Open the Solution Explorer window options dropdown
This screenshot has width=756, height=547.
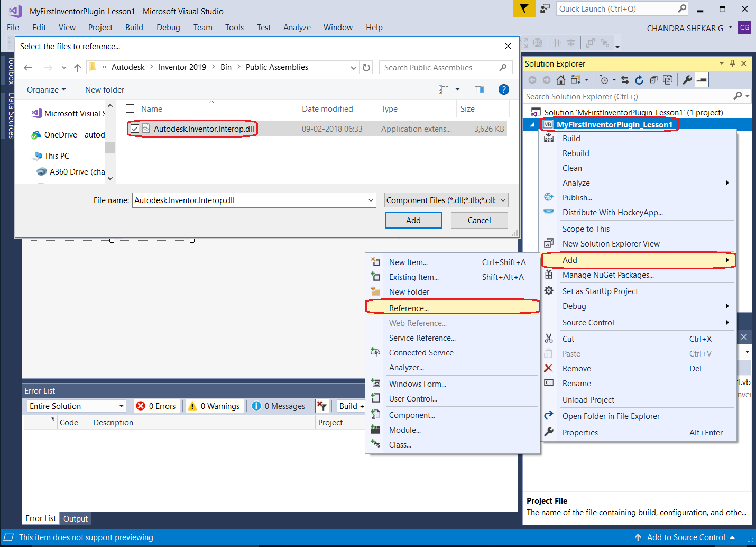722,63
